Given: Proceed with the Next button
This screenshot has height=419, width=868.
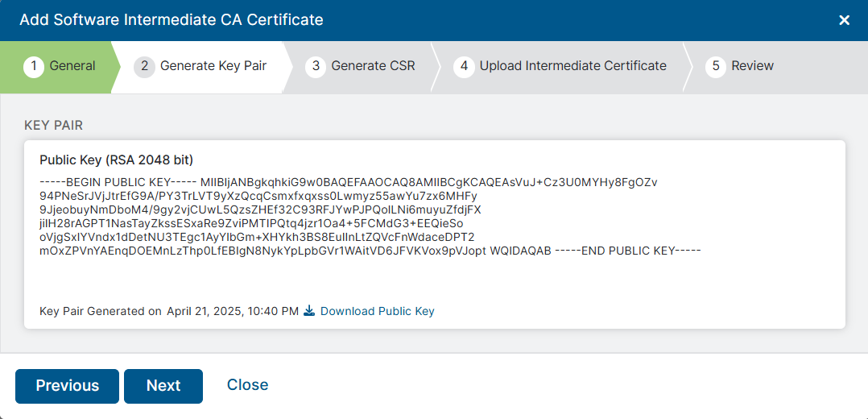Looking at the screenshot, I should [163, 386].
